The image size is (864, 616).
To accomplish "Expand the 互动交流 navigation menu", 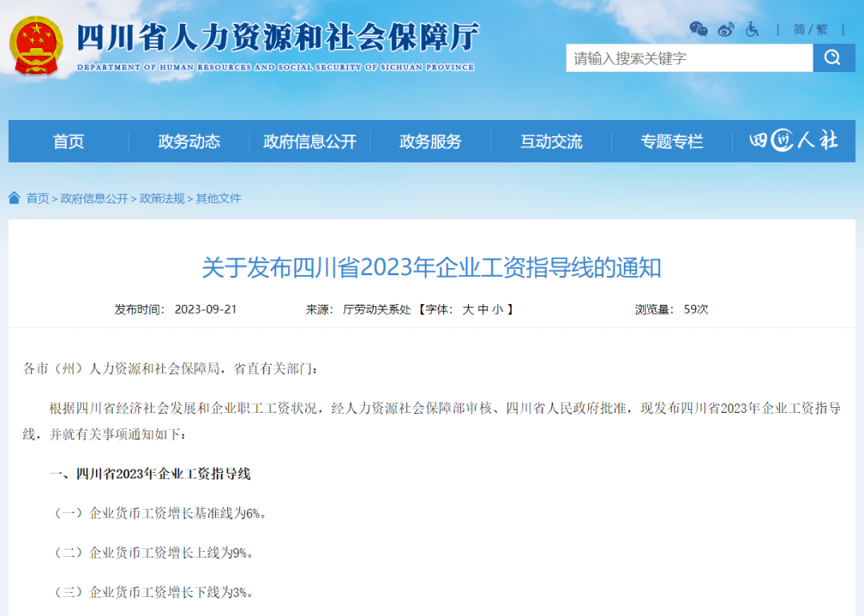I will click(x=551, y=142).
